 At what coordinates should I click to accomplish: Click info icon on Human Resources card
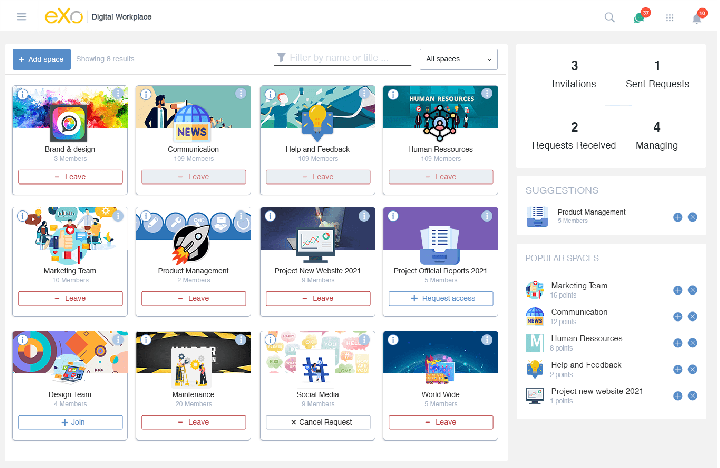(x=393, y=94)
